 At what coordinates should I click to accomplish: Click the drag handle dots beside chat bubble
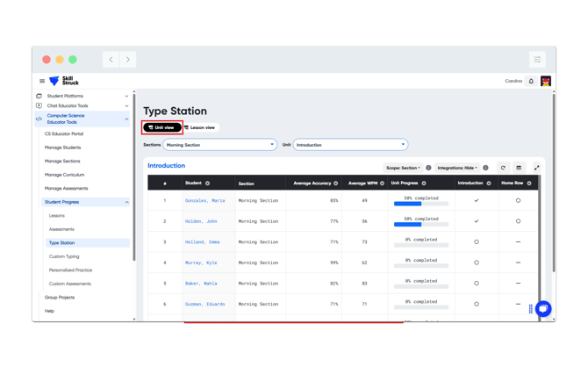(531, 309)
